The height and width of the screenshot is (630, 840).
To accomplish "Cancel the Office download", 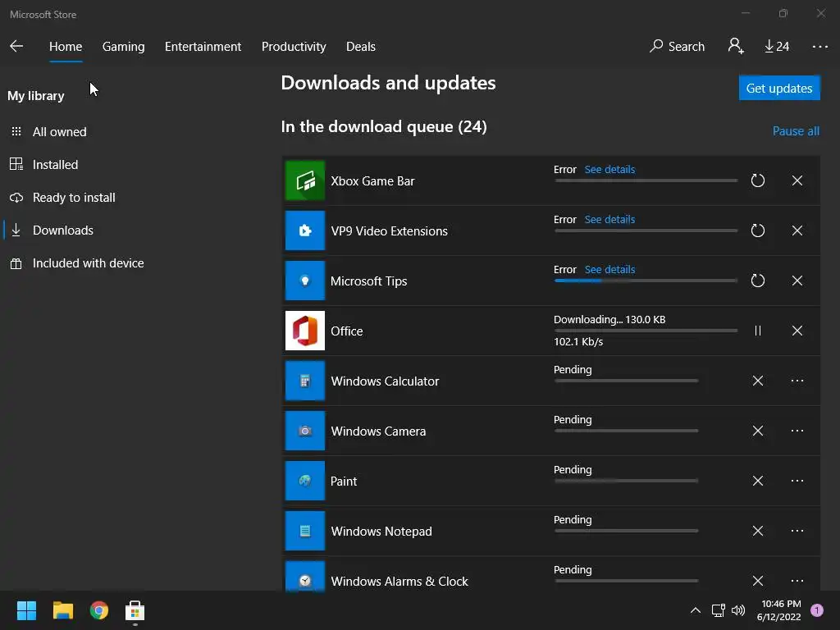I will point(797,331).
